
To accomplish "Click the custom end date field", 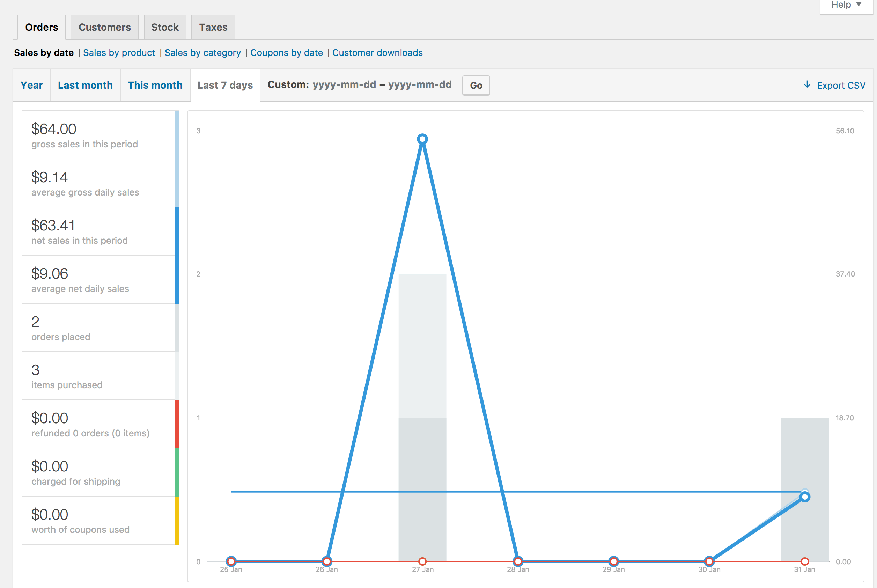I will click(x=420, y=85).
